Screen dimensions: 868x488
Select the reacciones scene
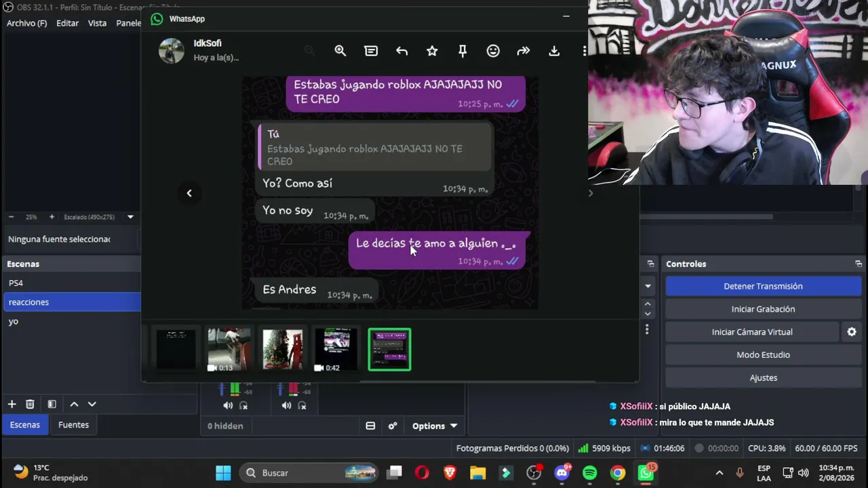click(72, 302)
